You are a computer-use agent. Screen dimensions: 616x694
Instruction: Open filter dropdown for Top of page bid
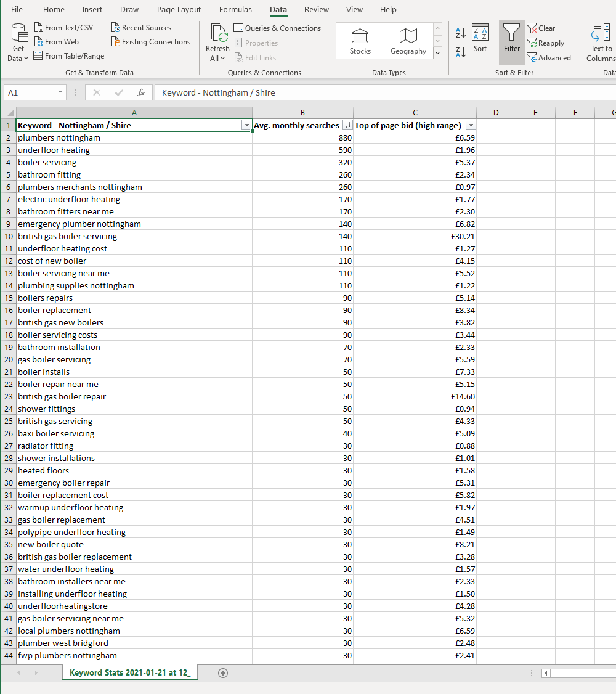click(471, 125)
